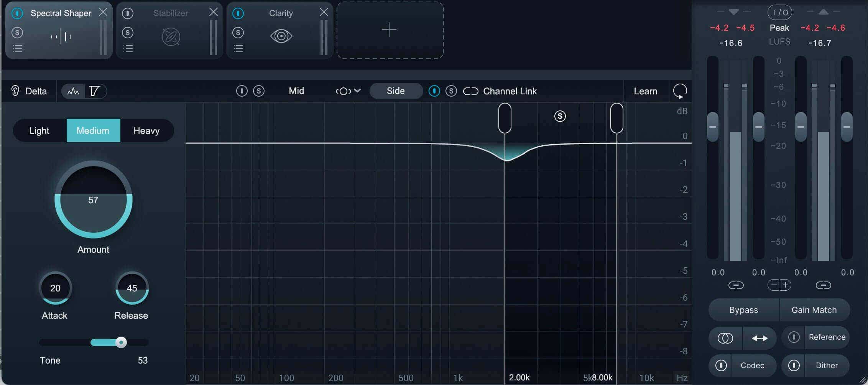Open Stabilizer presets list icon

click(x=128, y=49)
